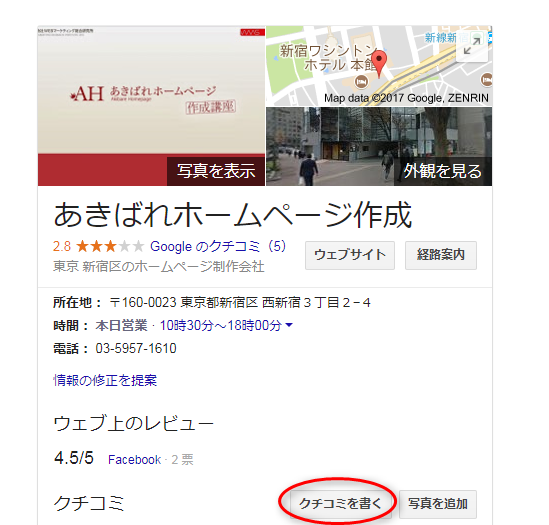
Task: Click the star rating icons
Action: (110, 247)
